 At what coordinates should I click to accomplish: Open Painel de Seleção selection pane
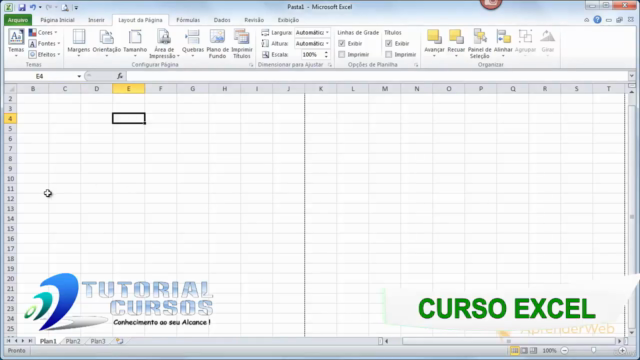tap(480, 44)
